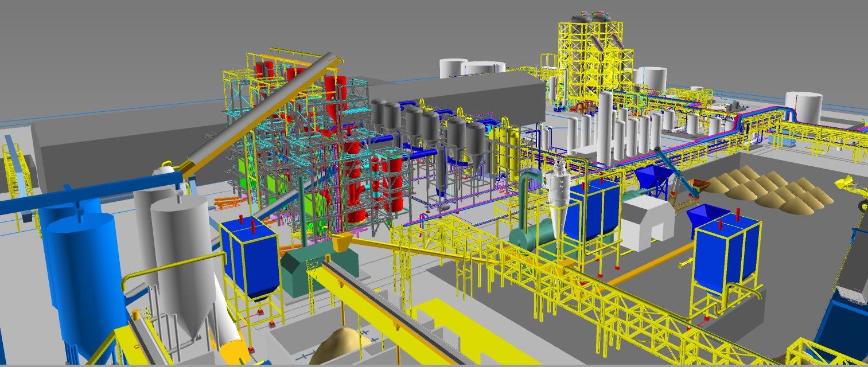This screenshot has height=367, width=868.
Task: Select the large blue silo at left foreground
Action: coord(80,270)
